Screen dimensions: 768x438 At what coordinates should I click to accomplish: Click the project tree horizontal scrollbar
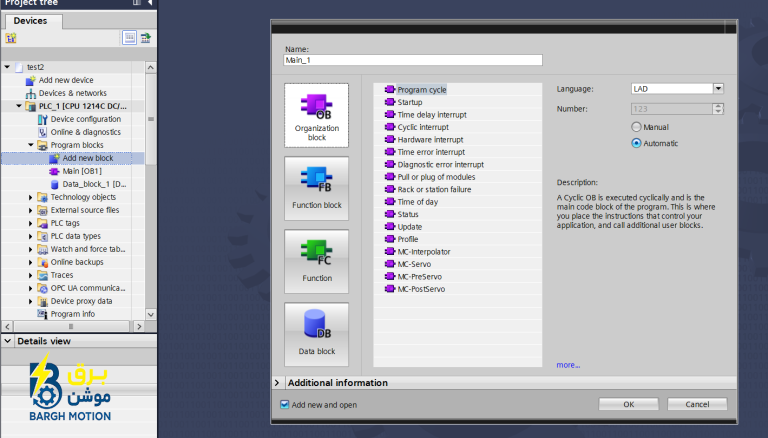coord(72,326)
